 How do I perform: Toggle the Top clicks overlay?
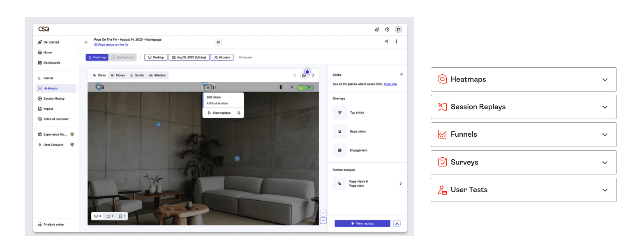pyautogui.click(x=340, y=112)
